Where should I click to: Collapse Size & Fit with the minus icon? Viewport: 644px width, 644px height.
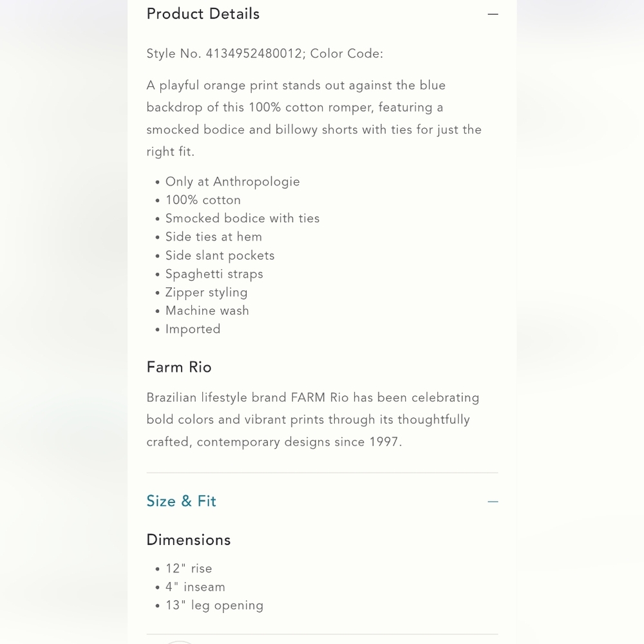coord(493,502)
